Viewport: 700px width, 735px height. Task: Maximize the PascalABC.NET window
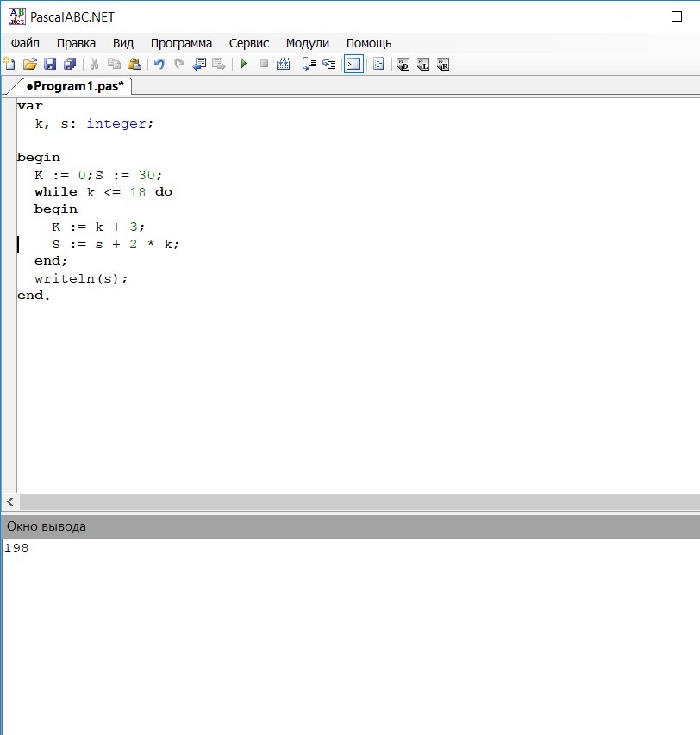677,16
